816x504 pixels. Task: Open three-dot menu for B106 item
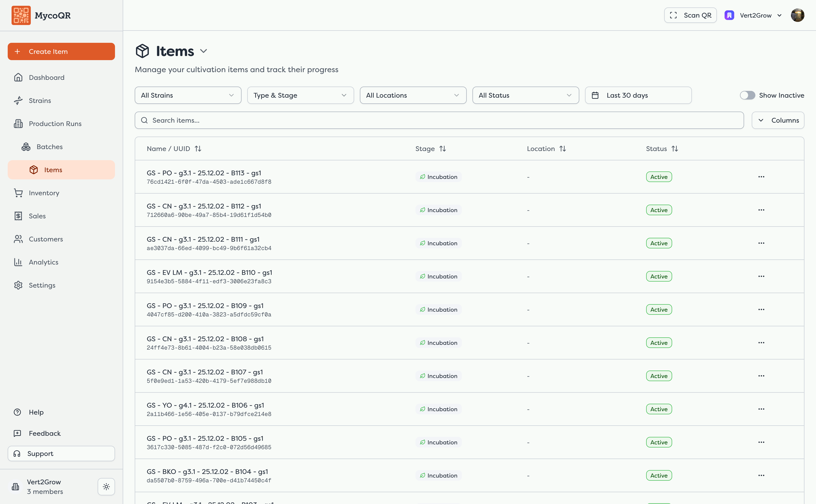pos(761,409)
